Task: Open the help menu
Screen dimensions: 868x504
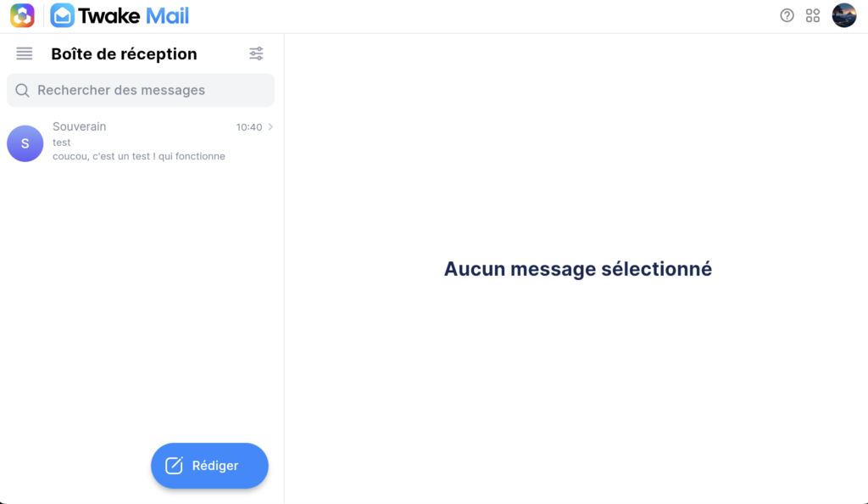Action: tap(787, 15)
